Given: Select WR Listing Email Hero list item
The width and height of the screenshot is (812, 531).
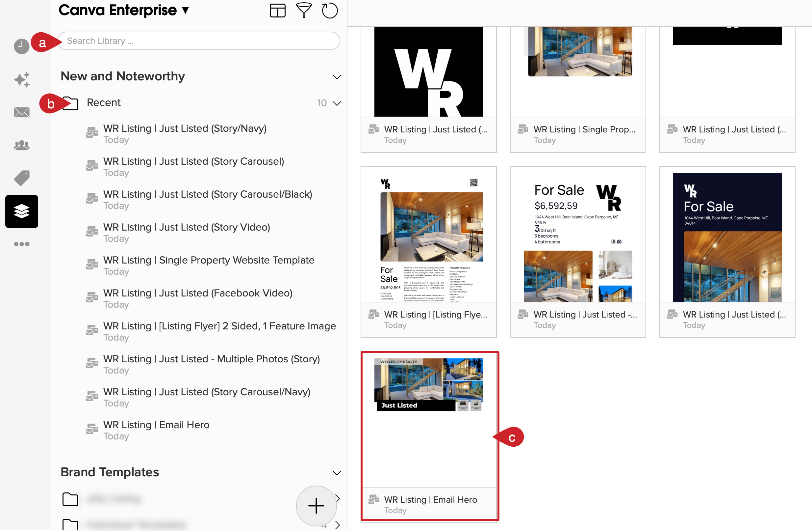Looking at the screenshot, I should pos(156,425).
